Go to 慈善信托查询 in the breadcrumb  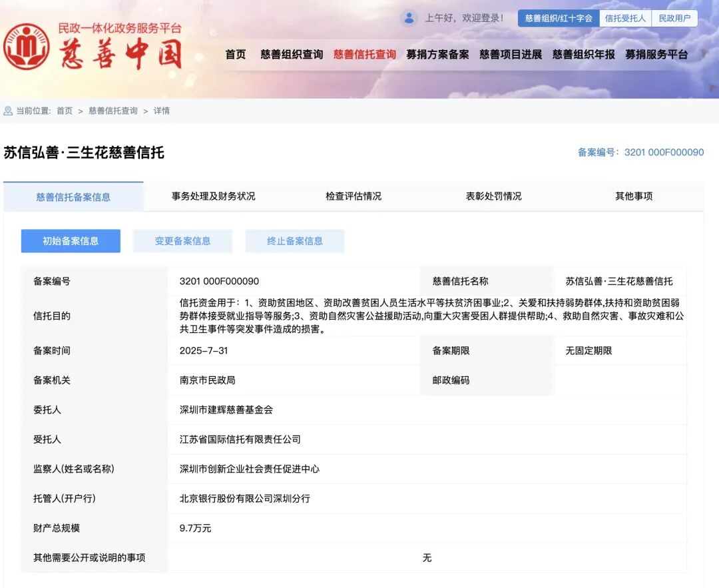(x=113, y=111)
